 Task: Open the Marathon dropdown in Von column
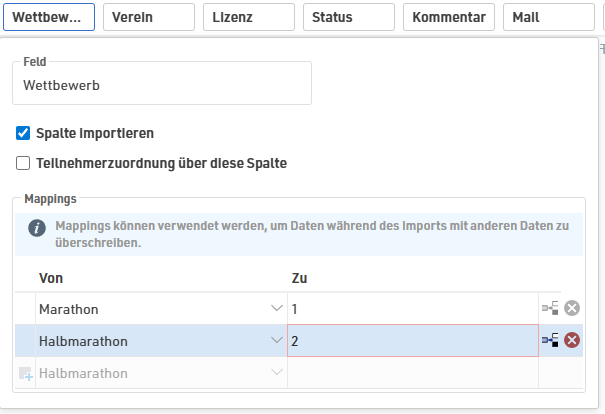(276, 309)
